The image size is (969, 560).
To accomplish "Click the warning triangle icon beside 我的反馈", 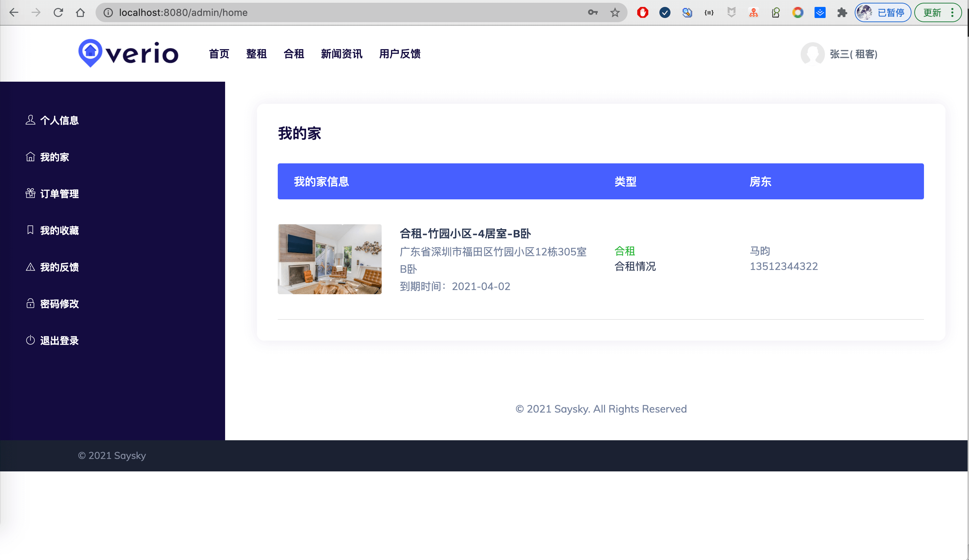I will (x=30, y=267).
